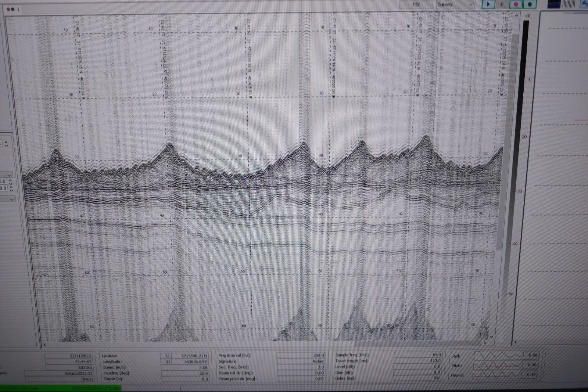Screen dimensions: 588x392
Task: Click the Ping interval value field
Action: point(301,355)
